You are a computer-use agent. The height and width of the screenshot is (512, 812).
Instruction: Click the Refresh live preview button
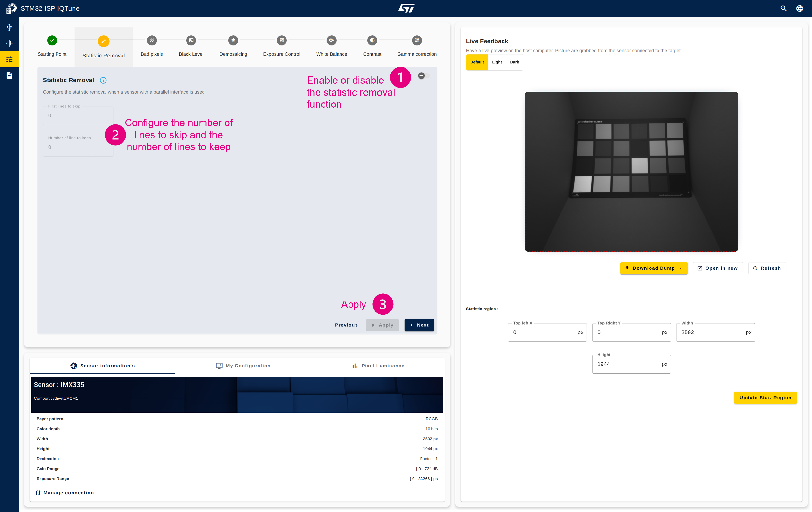pyautogui.click(x=767, y=268)
